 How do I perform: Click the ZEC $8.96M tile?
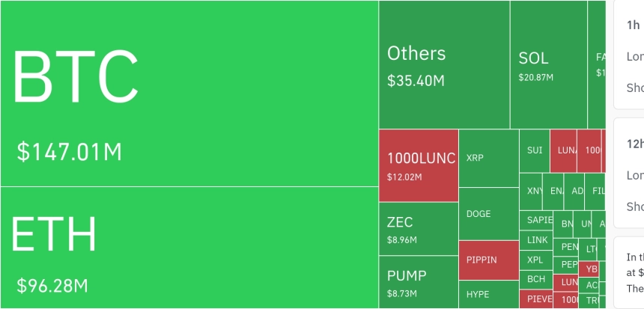point(418,229)
